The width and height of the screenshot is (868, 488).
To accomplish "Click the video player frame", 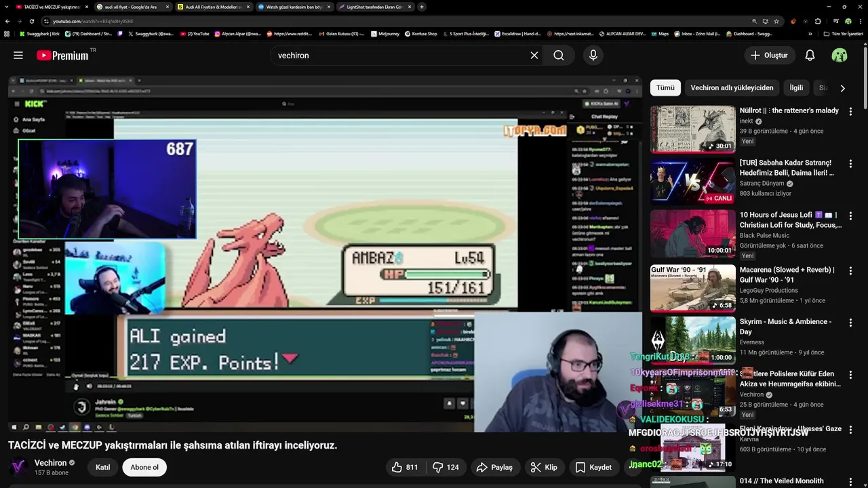I will [x=325, y=254].
